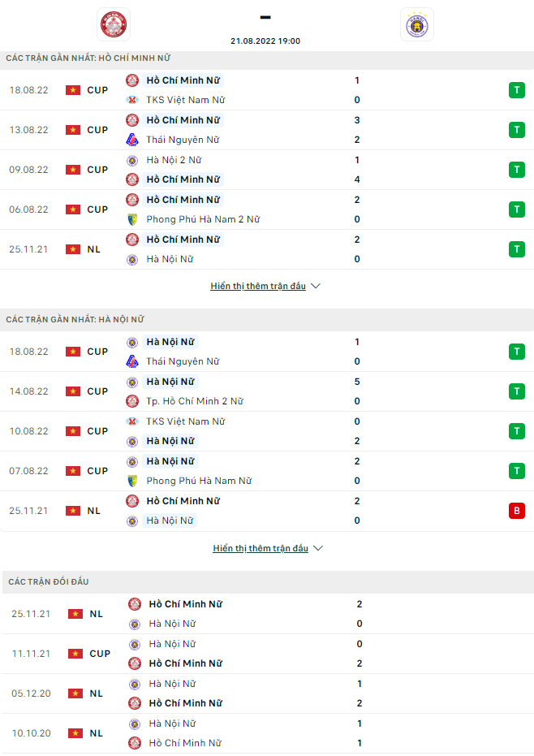The width and height of the screenshot is (534, 756).
Task: Click CUP label in 11.11.21 head-to-head row
Action: tap(100, 654)
